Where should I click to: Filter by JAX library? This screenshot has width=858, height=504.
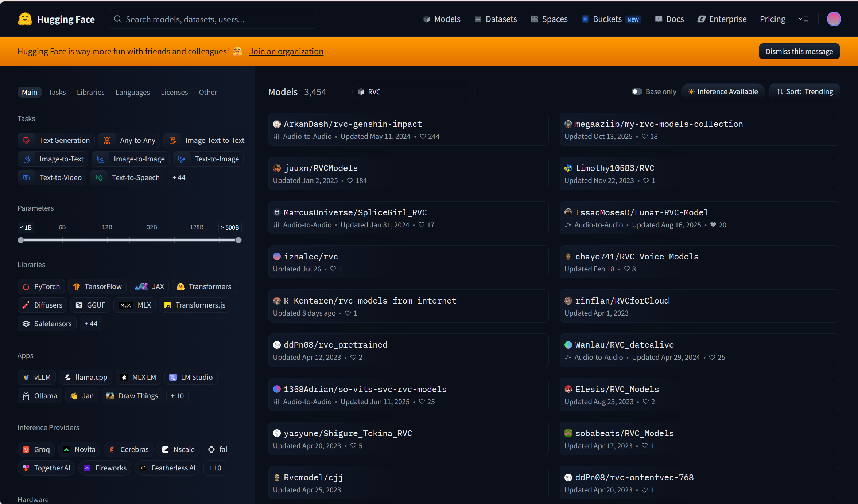click(x=150, y=286)
